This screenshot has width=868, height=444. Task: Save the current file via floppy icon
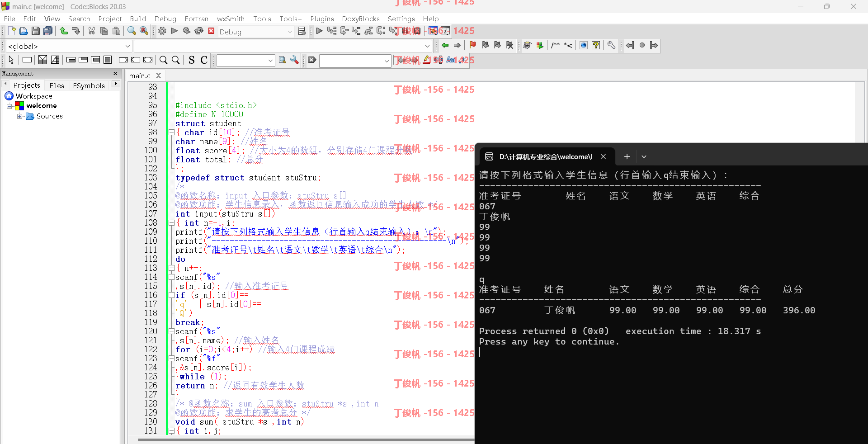click(36, 31)
